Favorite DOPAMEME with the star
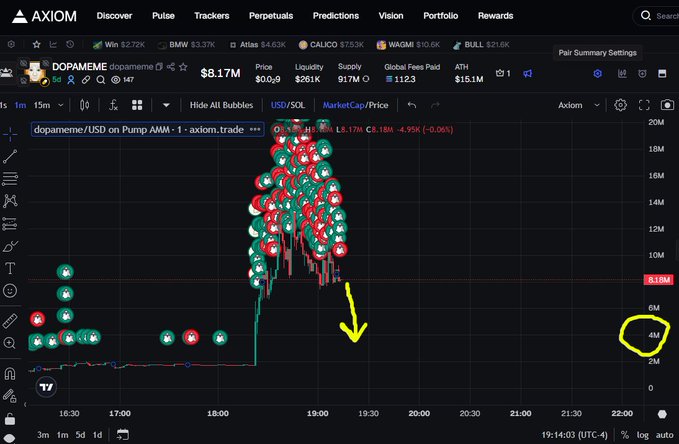This screenshot has width=679, height=444. pos(183,67)
